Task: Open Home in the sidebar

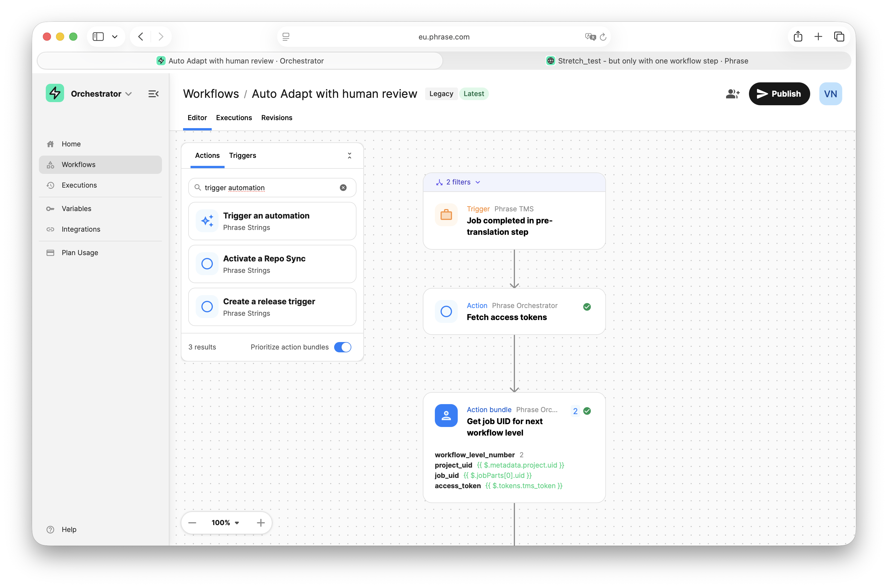Action: point(100,144)
